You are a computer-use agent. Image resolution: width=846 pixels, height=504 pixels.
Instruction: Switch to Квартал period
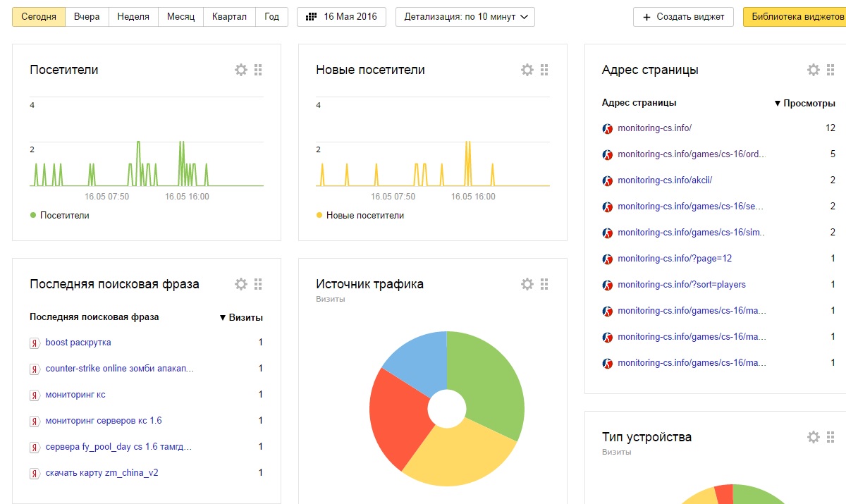tap(229, 17)
